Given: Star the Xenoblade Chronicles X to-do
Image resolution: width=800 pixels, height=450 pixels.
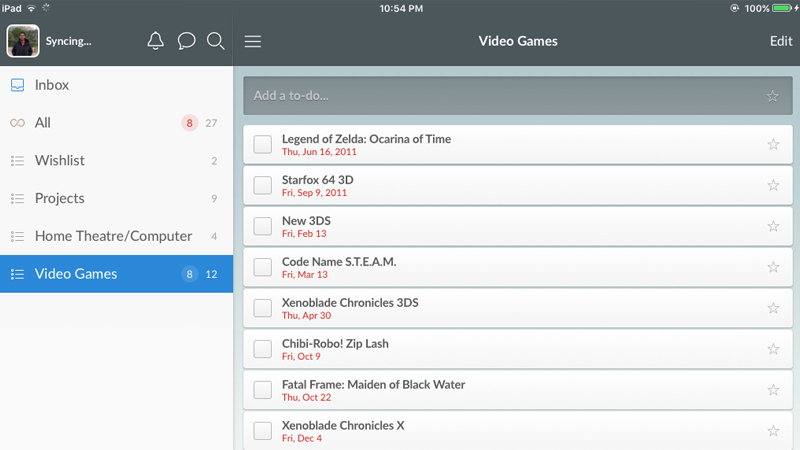Looking at the screenshot, I should point(773,431).
